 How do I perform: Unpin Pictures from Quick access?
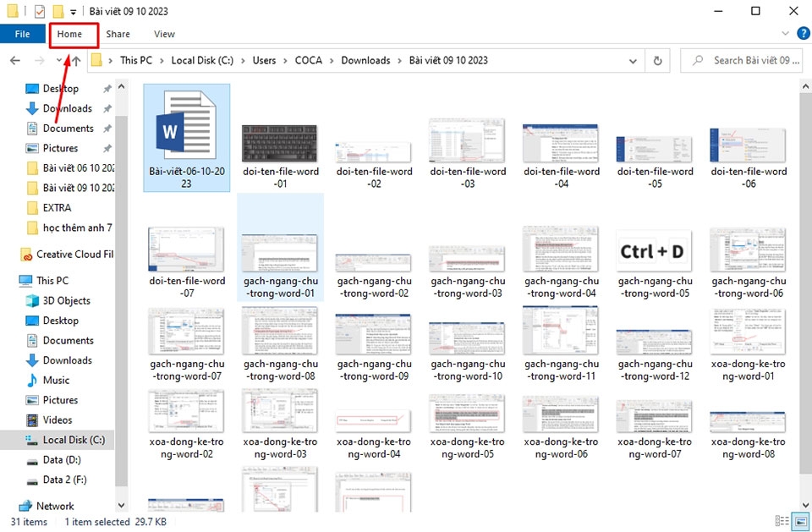click(x=107, y=148)
